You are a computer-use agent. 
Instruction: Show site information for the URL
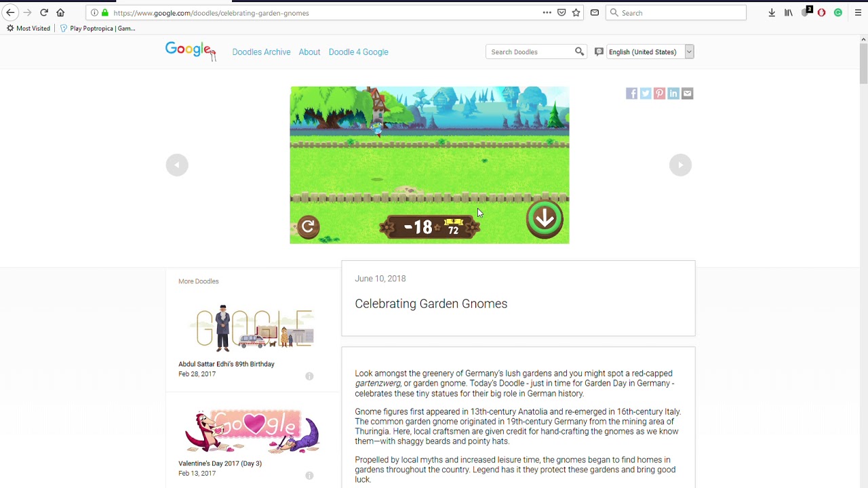pyautogui.click(x=94, y=13)
